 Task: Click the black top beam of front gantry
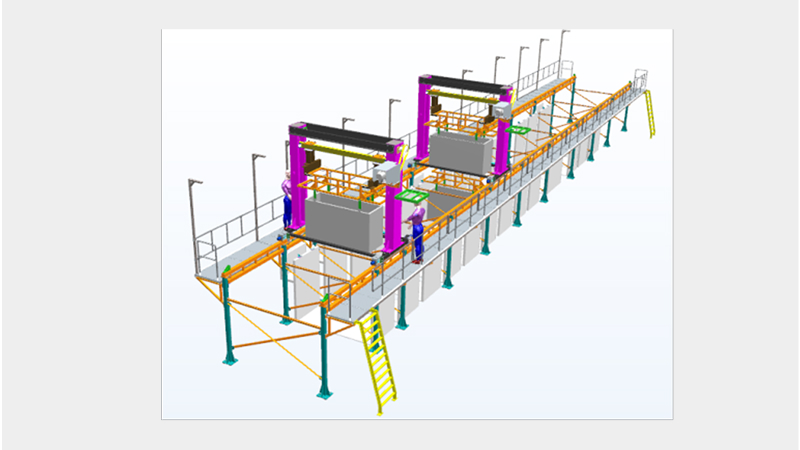[x=345, y=139]
